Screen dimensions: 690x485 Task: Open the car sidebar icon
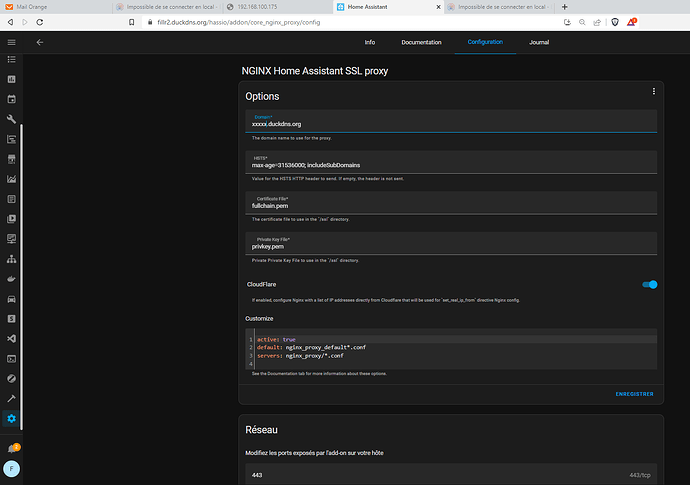click(x=11, y=299)
